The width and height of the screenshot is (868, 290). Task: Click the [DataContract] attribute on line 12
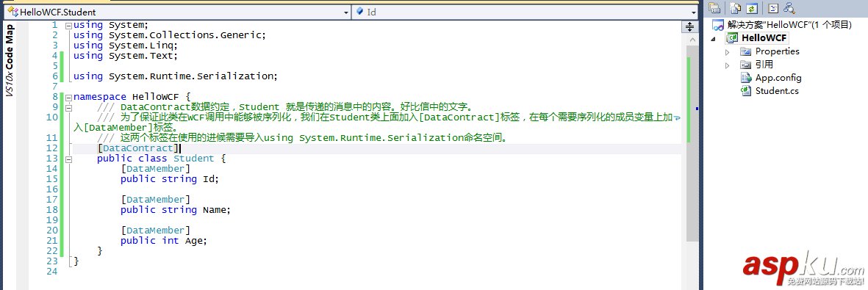pos(138,148)
